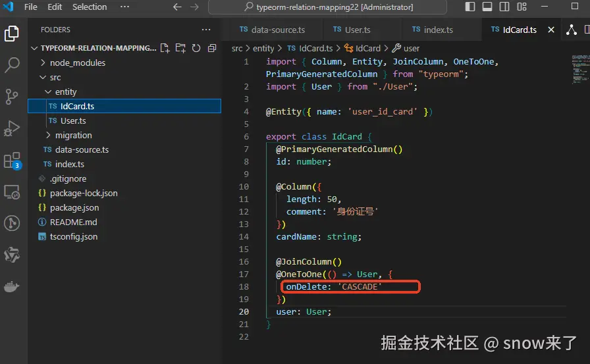Click the entity breadcrumb segment
Image resolution: width=590 pixels, height=364 pixels.
(x=263, y=49)
